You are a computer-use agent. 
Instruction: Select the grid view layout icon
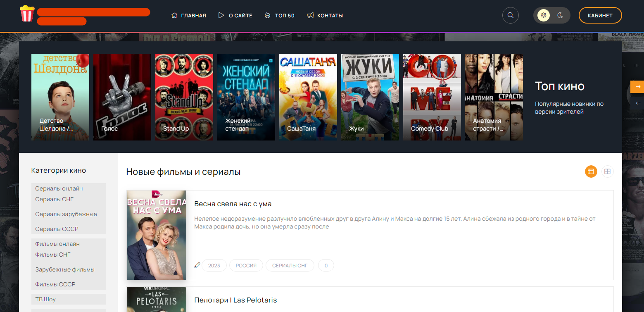coord(607,171)
